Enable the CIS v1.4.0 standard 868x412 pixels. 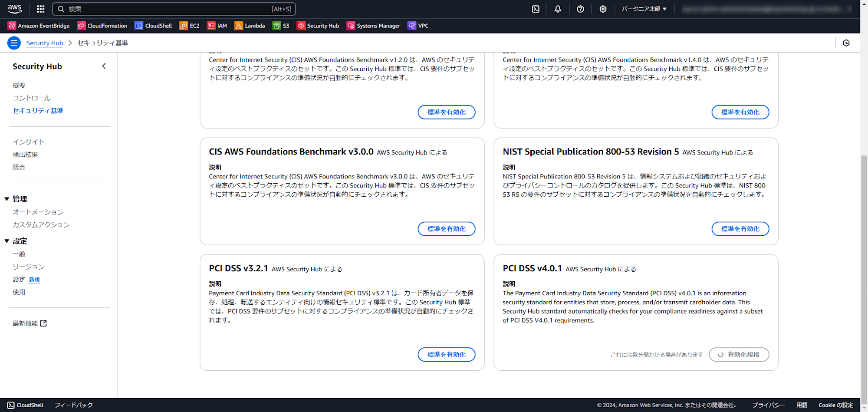pos(740,112)
